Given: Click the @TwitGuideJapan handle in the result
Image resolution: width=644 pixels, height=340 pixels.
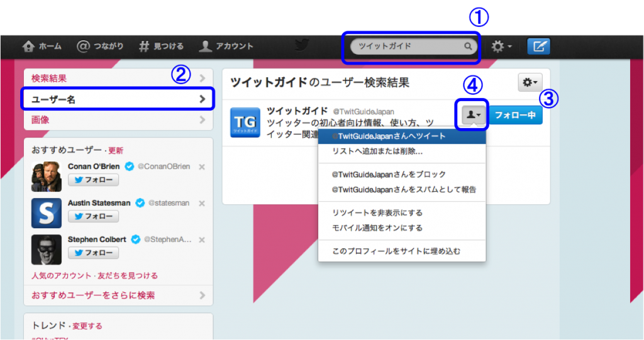Looking at the screenshot, I should [x=363, y=112].
